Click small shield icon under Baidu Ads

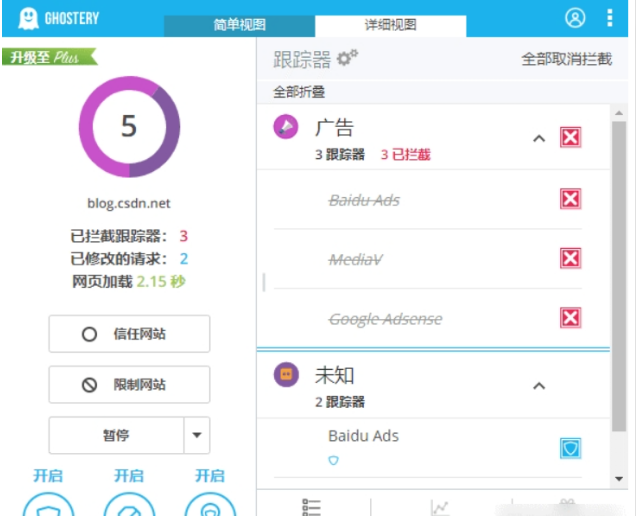333,460
